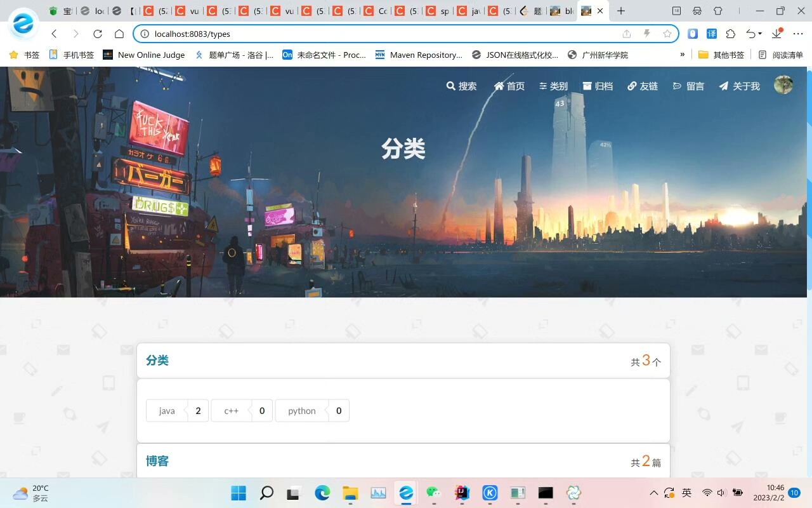Switch to the '题' browser tab

click(532, 11)
